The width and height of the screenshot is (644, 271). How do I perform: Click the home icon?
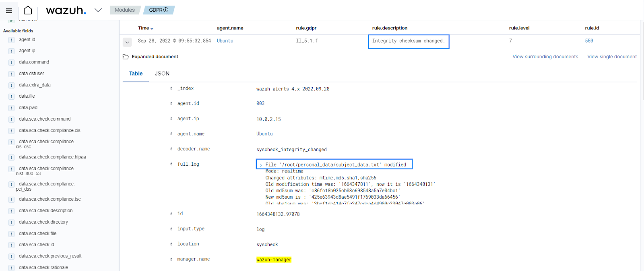[x=28, y=10]
